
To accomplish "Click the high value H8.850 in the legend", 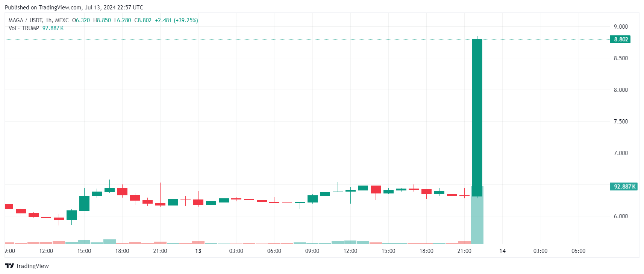I will click(x=102, y=20).
